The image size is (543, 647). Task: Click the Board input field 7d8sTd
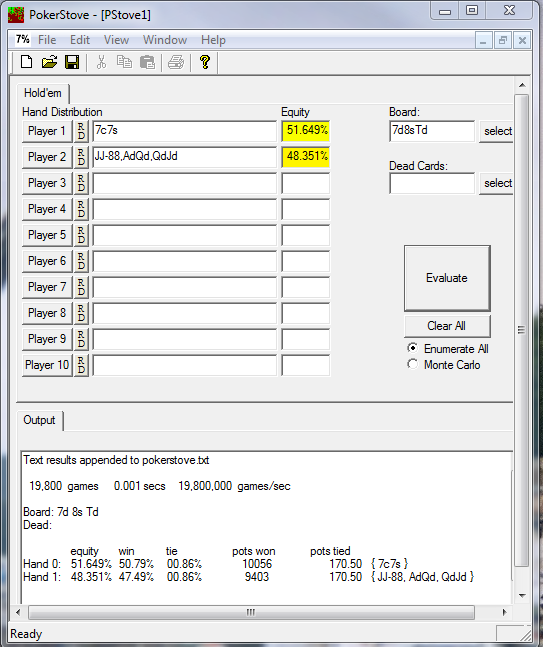click(432, 131)
